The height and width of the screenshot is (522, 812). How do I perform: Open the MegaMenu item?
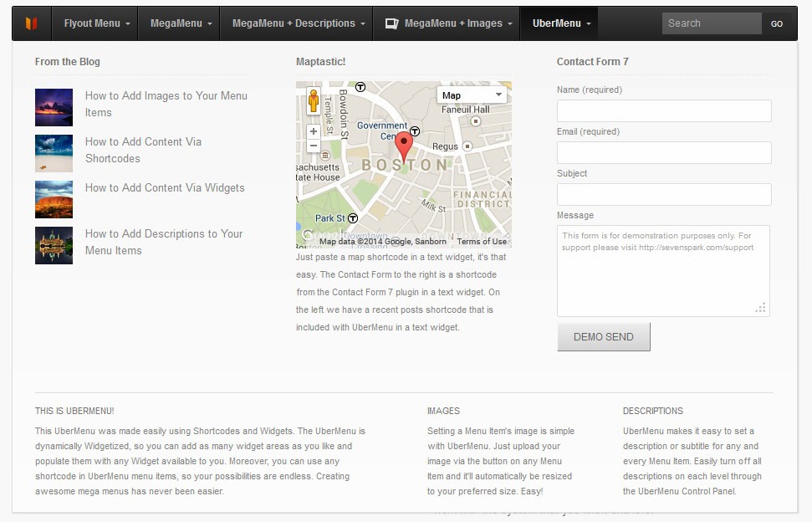(x=181, y=23)
